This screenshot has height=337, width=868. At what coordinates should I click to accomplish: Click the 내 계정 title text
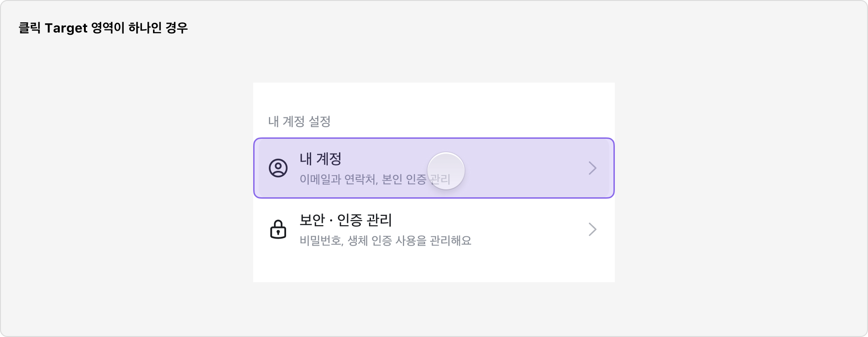(320, 158)
